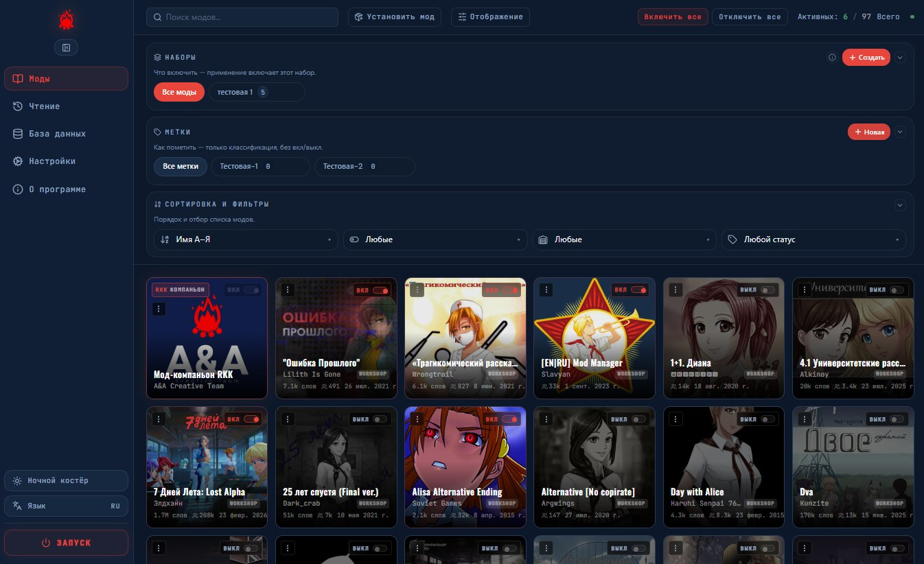Open База данных from the sidebar
The width and height of the screenshot is (924, 564).
click(66, 134)
